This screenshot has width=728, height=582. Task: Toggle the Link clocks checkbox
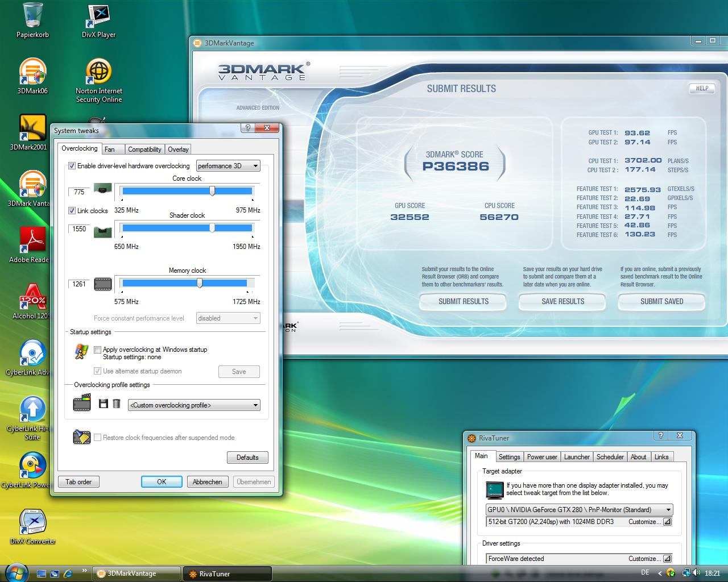(72, 211)
